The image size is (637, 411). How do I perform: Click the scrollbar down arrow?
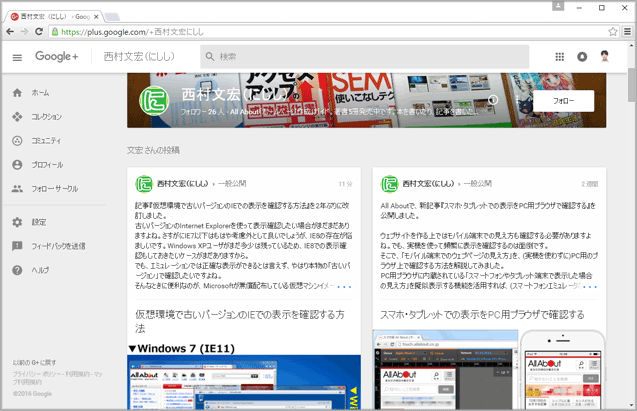632,405
